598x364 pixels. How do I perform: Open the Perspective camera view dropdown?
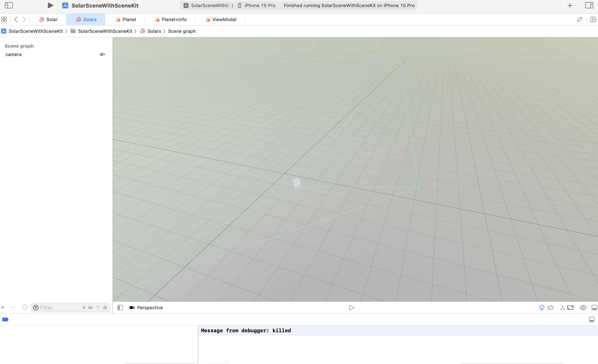click(x=146, y=308)
